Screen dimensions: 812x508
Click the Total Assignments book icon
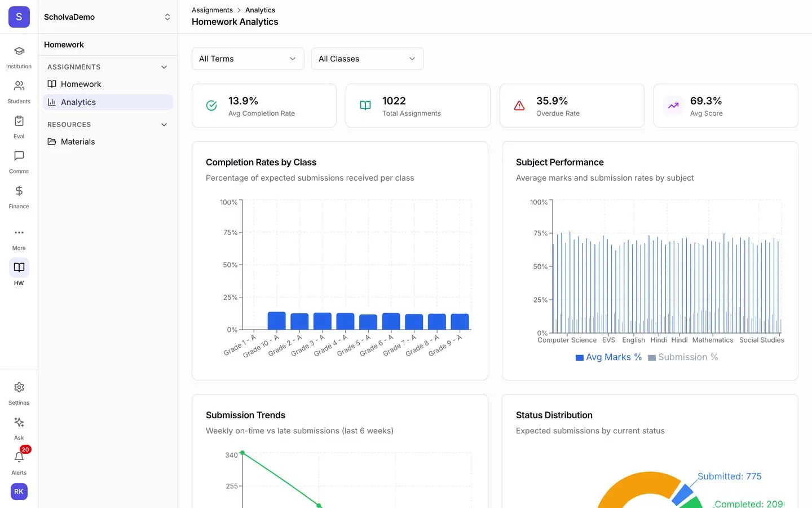point(365,106)
